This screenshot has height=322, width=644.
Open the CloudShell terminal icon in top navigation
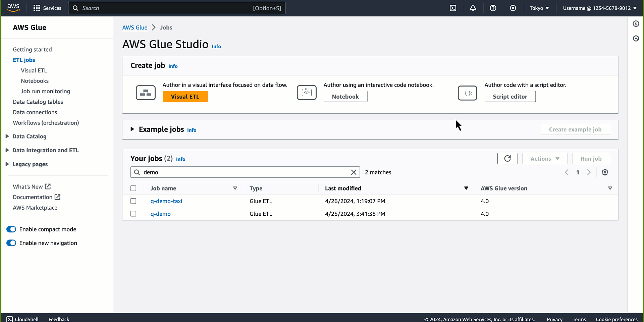tap(453, 8)
